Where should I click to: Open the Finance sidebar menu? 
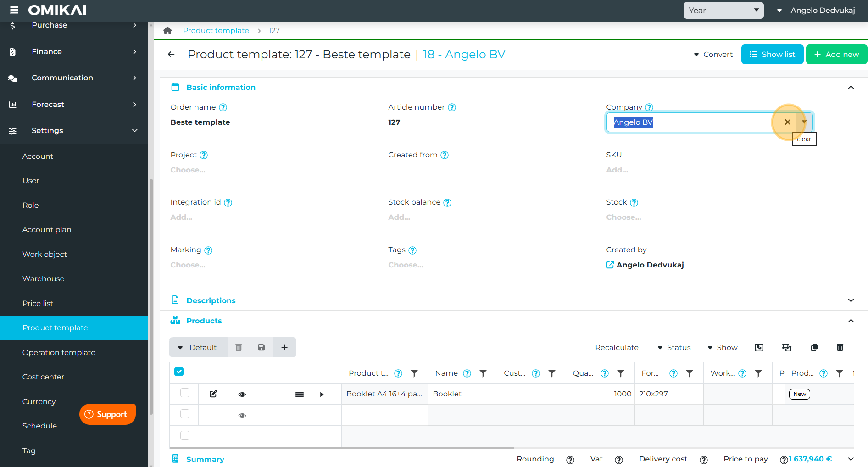point(73,51)
